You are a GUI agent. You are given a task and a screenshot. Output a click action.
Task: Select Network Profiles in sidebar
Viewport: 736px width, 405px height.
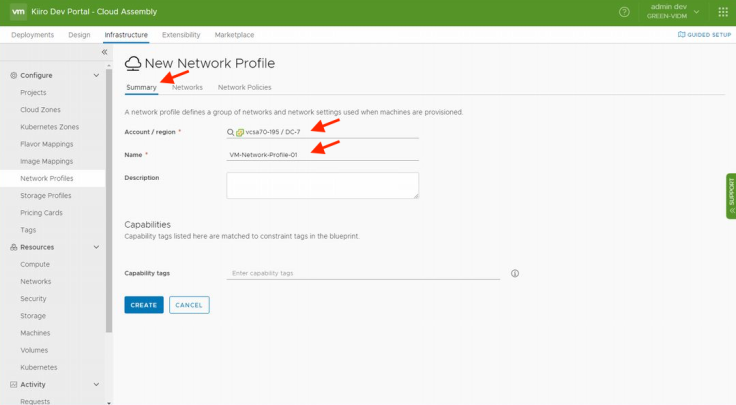[52, 178]
